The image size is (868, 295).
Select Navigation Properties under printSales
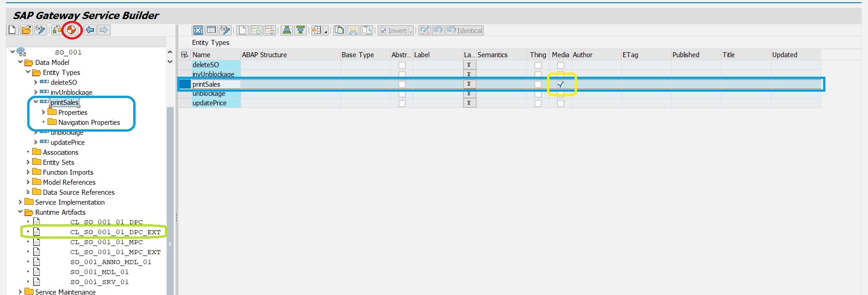89,123
